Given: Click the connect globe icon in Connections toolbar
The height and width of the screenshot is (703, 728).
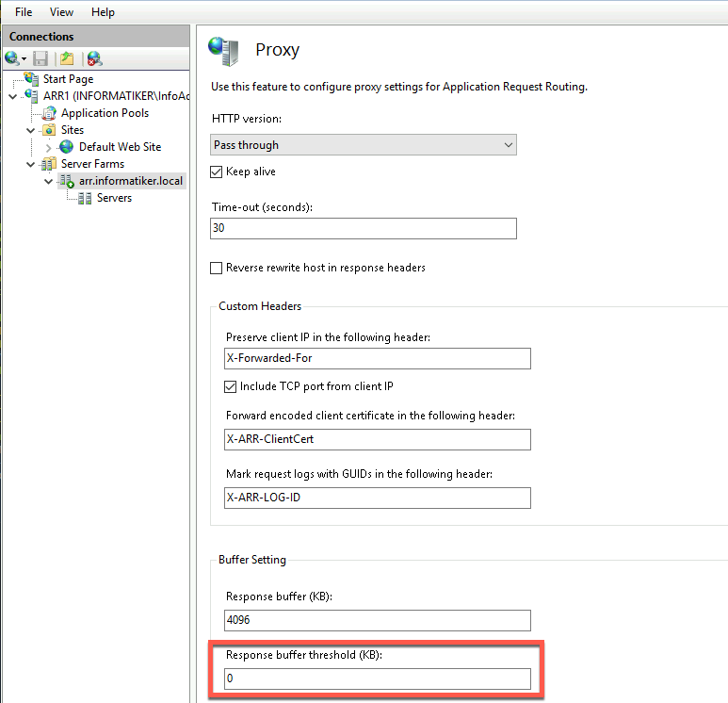Looking at the screenshot, I should pos(11,58).
